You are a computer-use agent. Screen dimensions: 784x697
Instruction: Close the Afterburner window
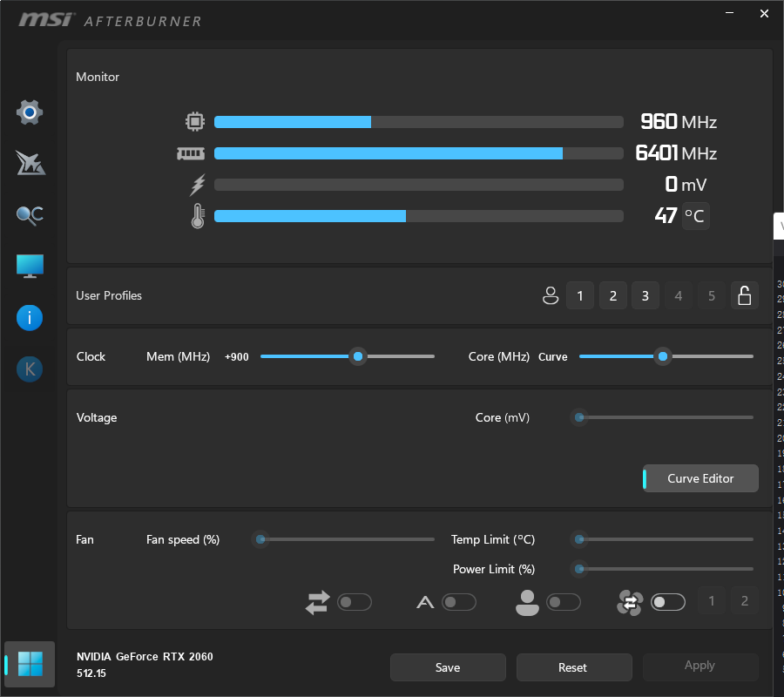coord(764,13)
